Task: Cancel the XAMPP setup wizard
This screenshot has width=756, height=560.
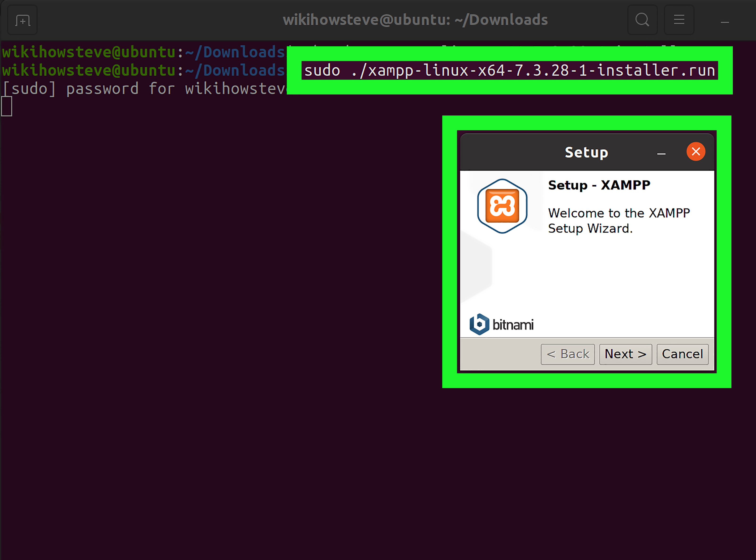Action: point(683,354)
